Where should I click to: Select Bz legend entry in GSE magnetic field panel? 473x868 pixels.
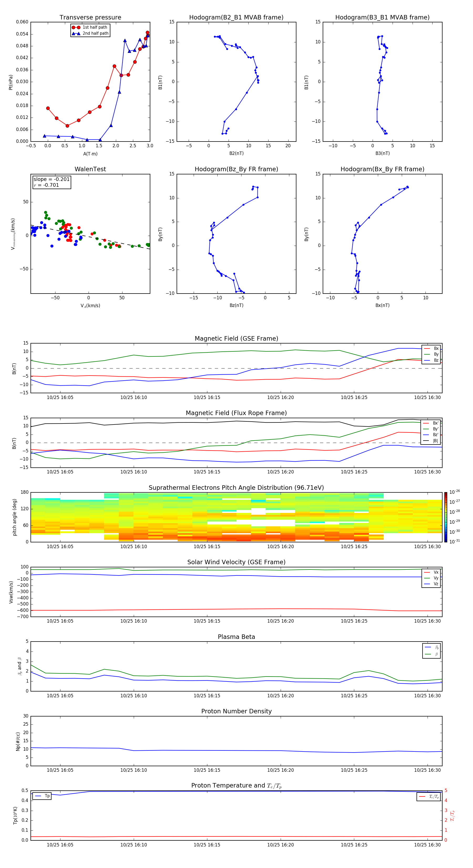click(x=431, y=360)
